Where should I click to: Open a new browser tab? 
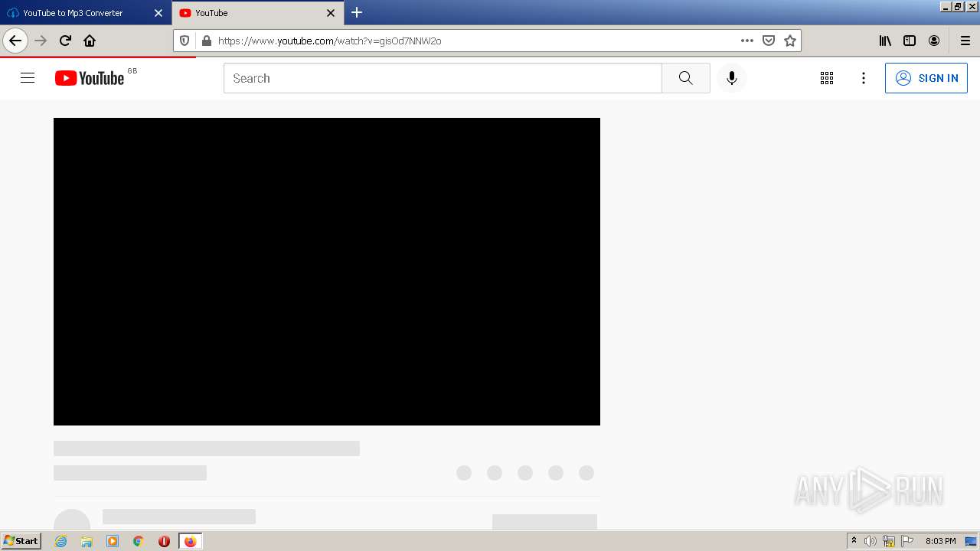pyautogui.click(x=357, y=12)
